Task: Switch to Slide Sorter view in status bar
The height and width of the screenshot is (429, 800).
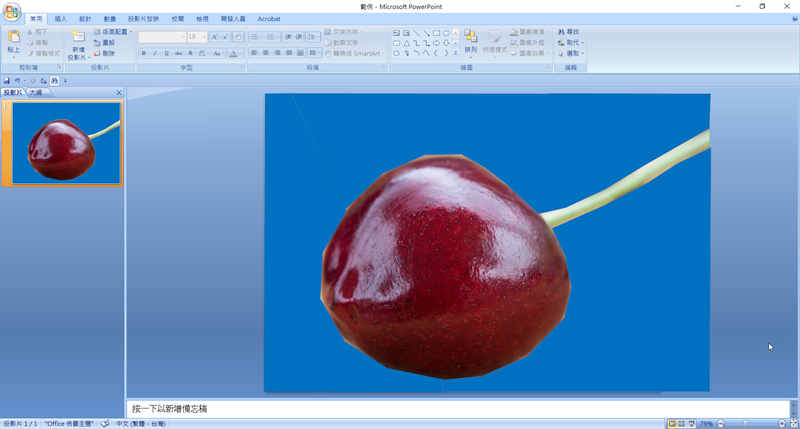Action: pyautogui.click(x=681, y=424)
